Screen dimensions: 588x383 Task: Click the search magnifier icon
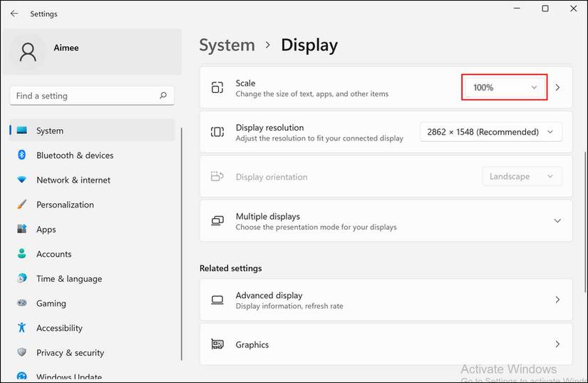point(163,96)
